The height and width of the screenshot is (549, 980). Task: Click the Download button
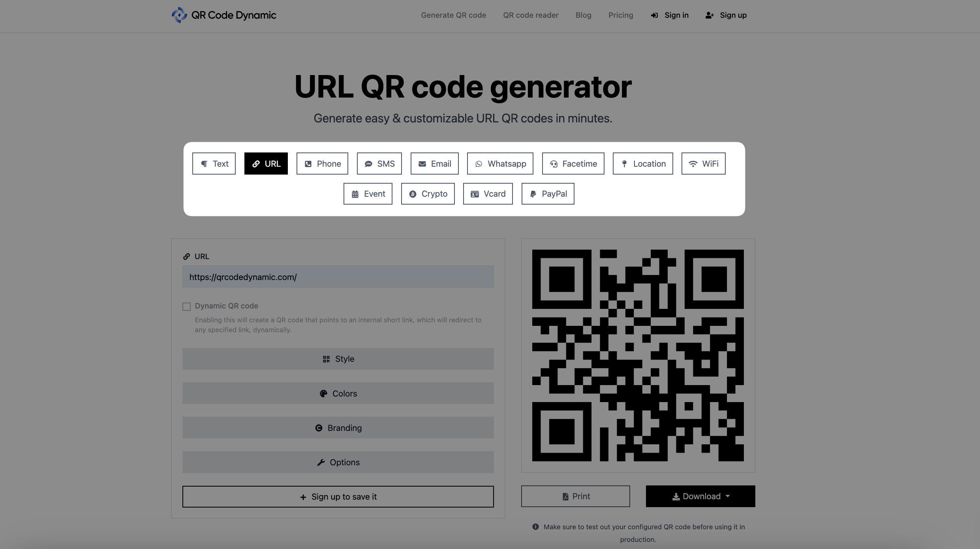pos(700,496)
